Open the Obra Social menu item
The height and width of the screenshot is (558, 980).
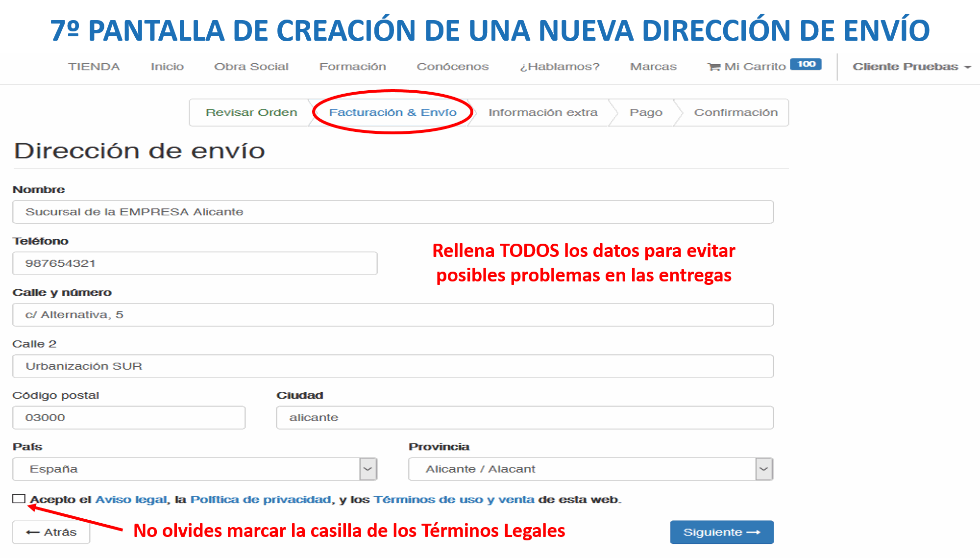coord(251,67)
